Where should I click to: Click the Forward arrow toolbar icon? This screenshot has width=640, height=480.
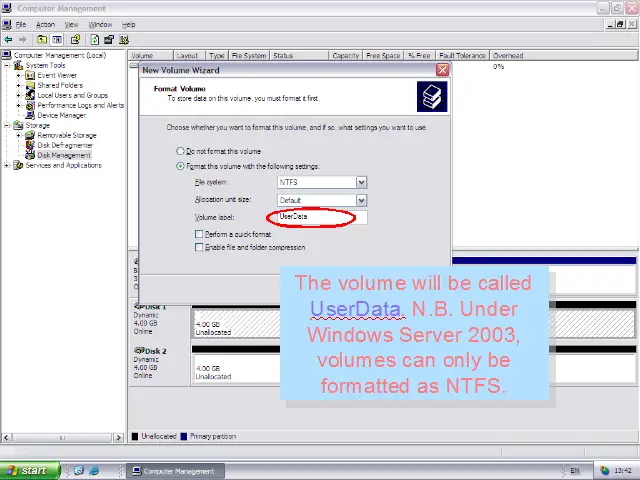click(22, 40)
